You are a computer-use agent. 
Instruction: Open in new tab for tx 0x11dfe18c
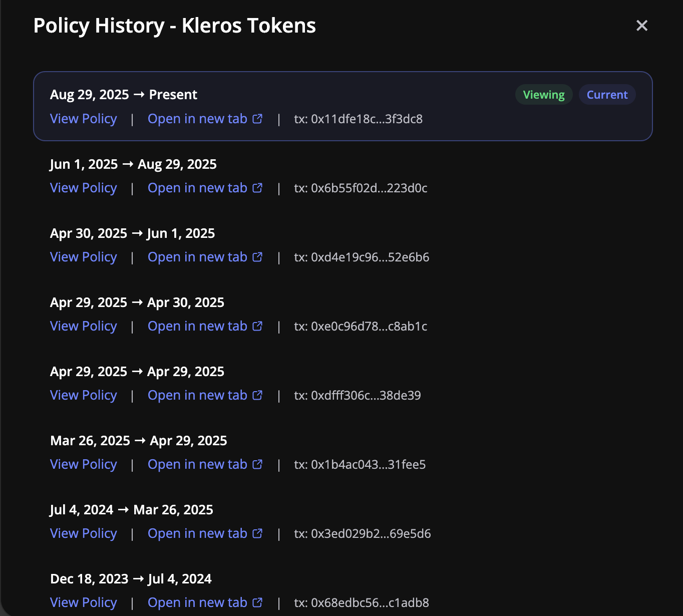pyautogui.click(x=205, y=119)
